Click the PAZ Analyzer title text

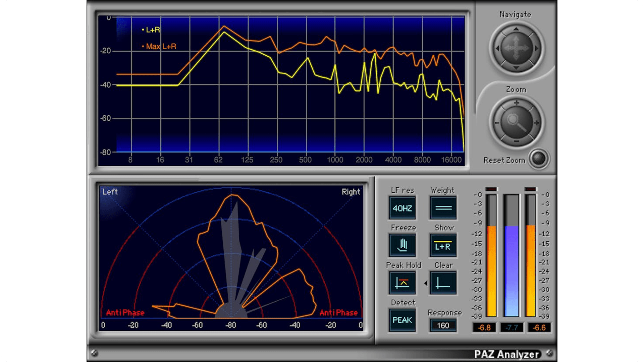click(506, 354)
